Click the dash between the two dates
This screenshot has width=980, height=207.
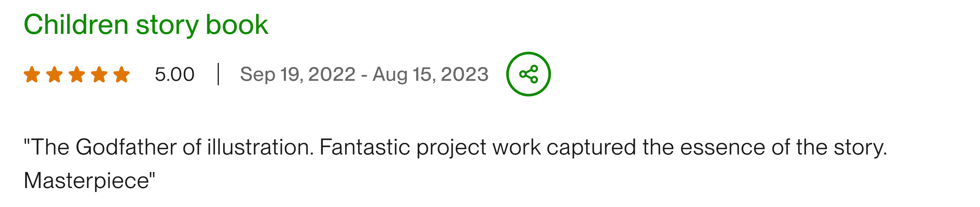(364, 75)
